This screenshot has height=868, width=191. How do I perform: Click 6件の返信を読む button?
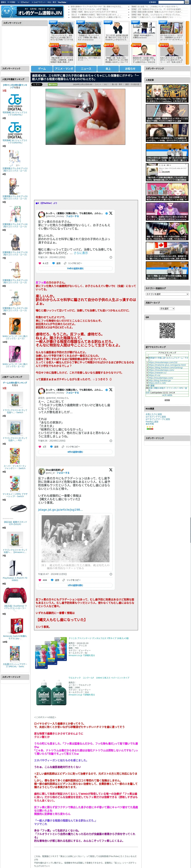tap(75, 452)
